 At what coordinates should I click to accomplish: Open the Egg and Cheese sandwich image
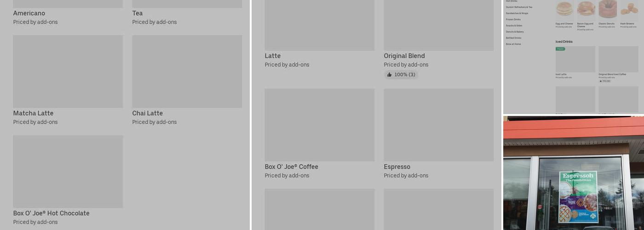tap(564, 9)
